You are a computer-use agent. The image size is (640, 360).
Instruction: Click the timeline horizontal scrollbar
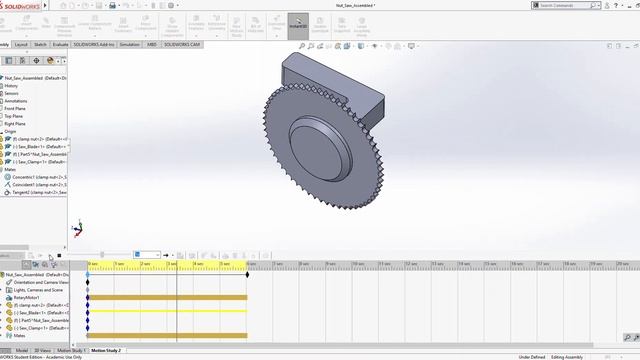click(335, 345)
